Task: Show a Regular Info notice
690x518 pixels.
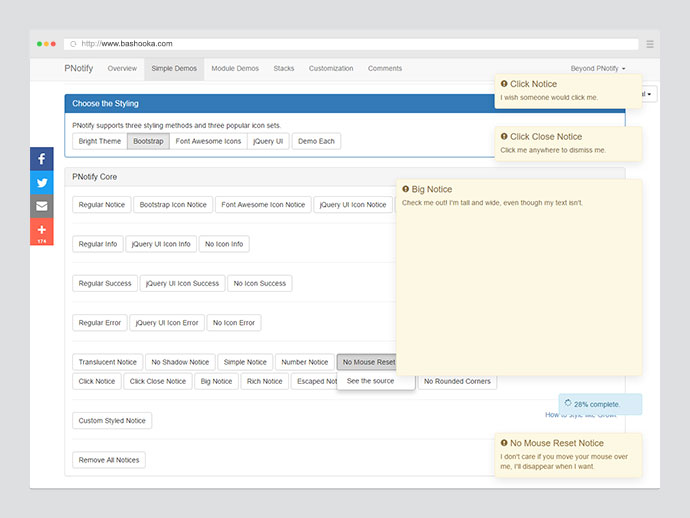Action: [x=98, y=244]
